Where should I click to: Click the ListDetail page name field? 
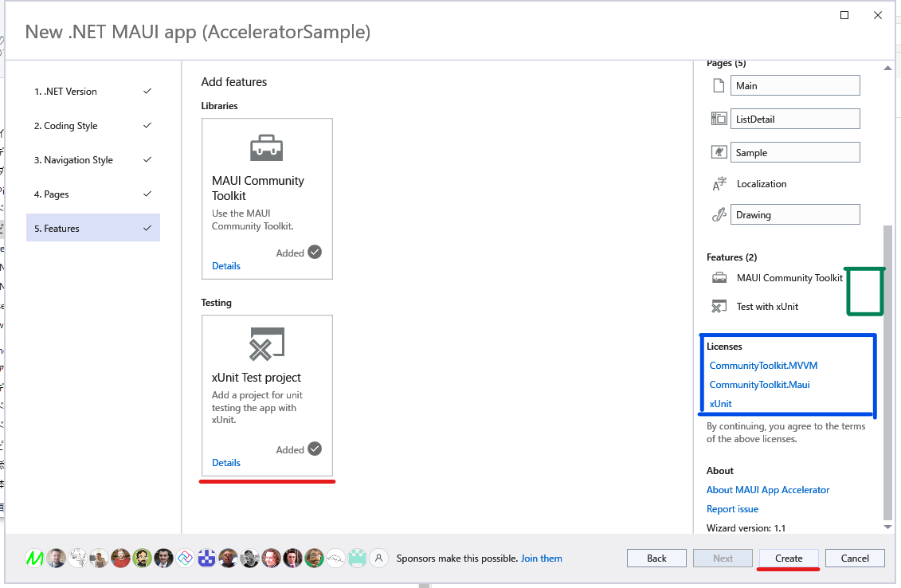click(795, 119)
